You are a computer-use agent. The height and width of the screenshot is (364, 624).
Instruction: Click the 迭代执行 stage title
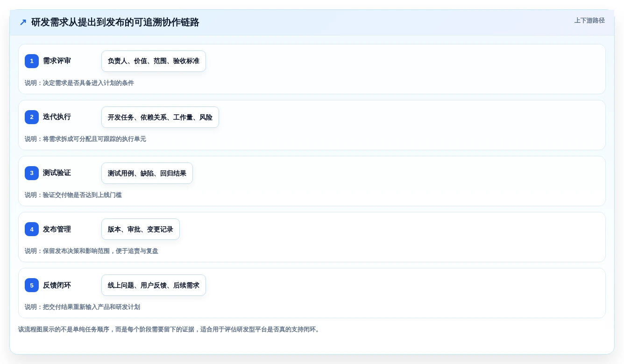coord(57,117)
